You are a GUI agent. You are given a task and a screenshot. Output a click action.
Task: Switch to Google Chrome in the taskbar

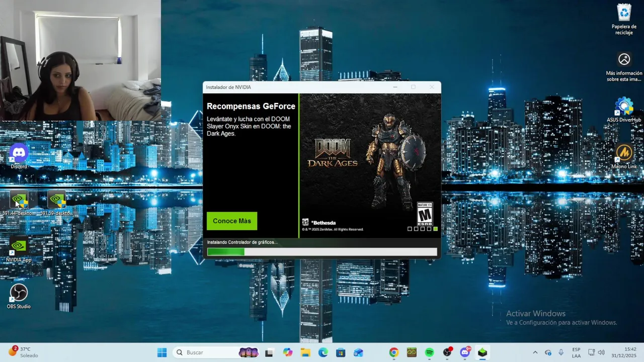click(x=393, y=352)
